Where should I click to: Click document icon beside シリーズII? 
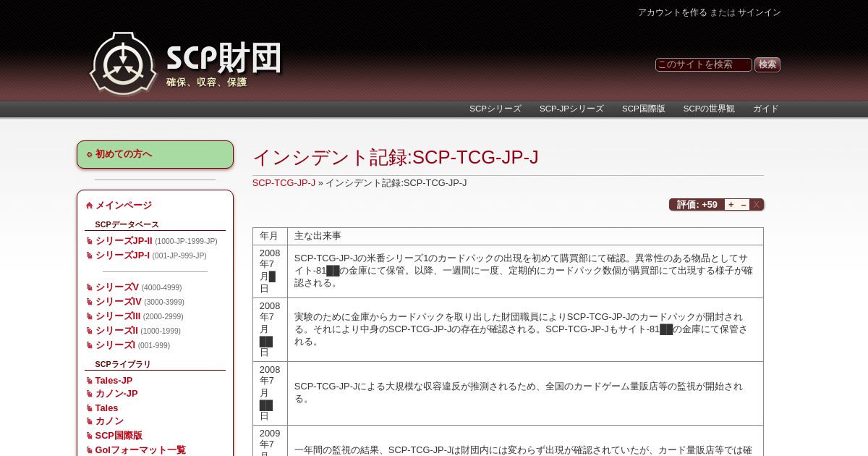(90, 331)
